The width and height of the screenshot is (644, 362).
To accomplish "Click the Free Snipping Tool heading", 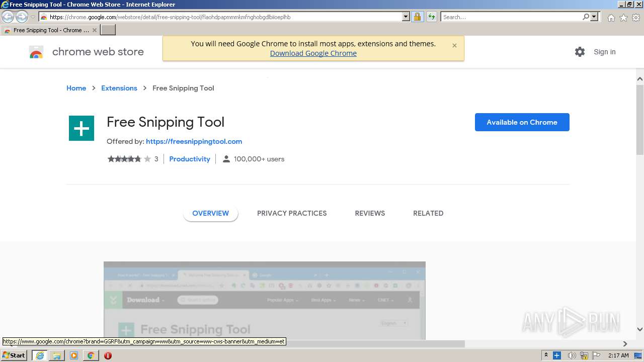I will click(x=166, y=122).
